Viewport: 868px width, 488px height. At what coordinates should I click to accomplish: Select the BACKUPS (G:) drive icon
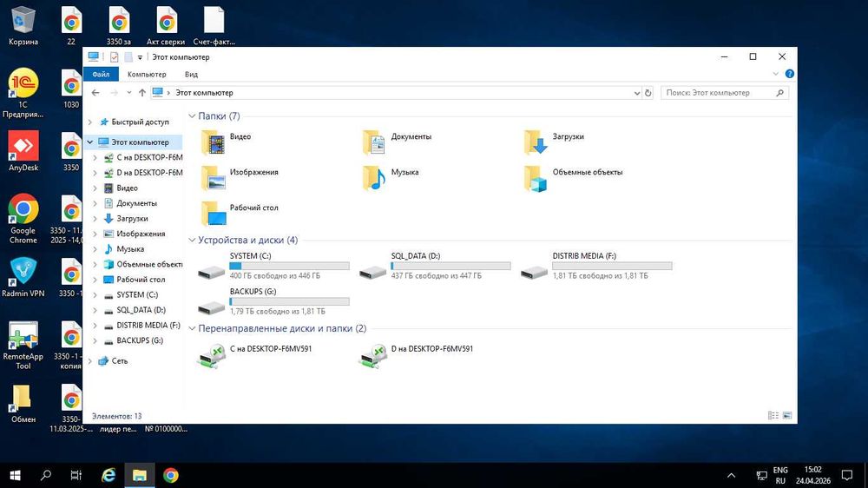212,307
